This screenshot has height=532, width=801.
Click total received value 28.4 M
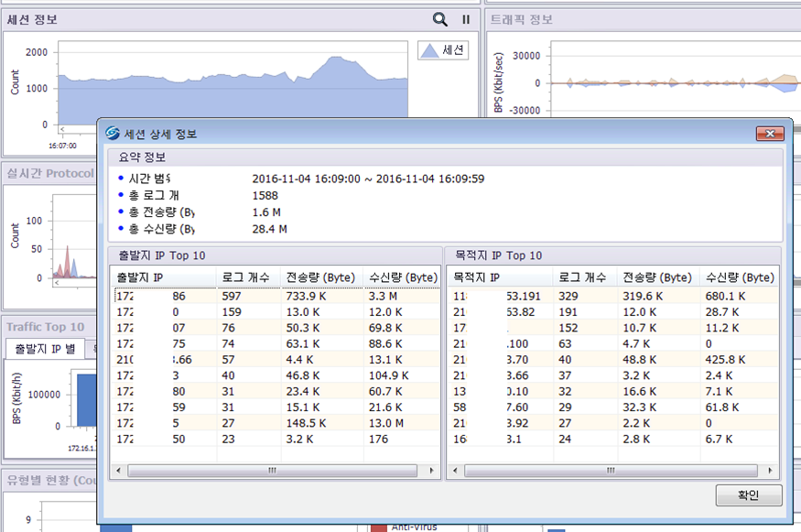(269, 229)
